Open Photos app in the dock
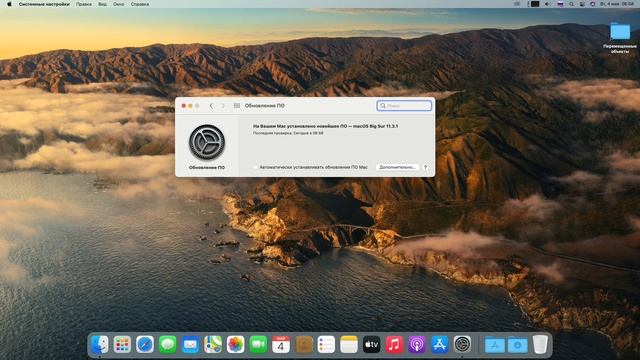 click(236, 344)
